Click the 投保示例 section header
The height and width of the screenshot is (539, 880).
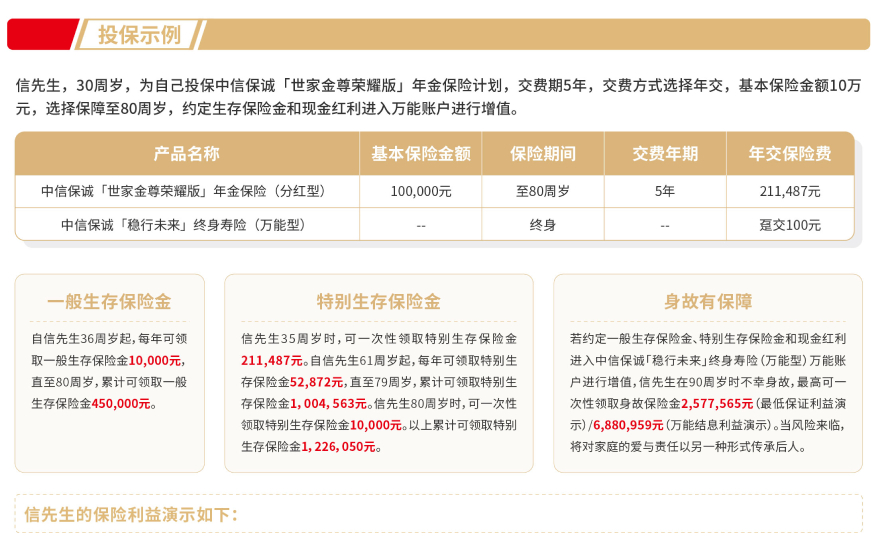[139, 35]
